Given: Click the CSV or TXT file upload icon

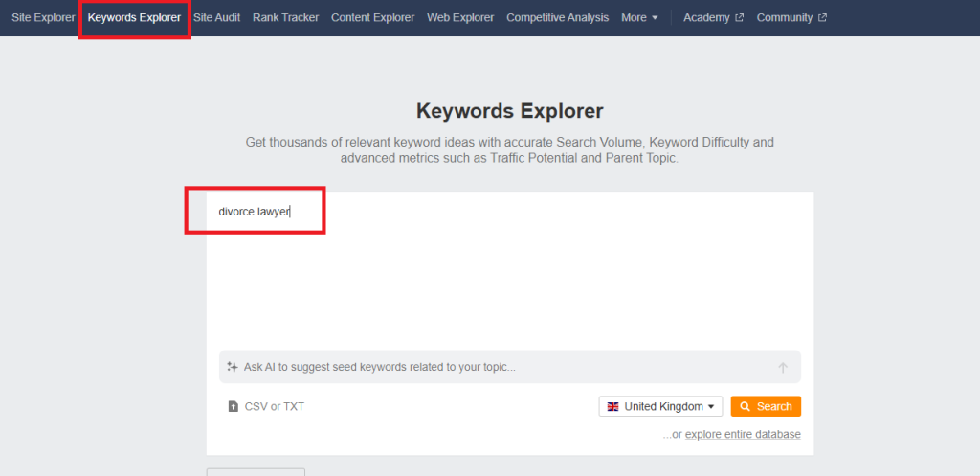Looking at the screenshot, I should [233, 406].
